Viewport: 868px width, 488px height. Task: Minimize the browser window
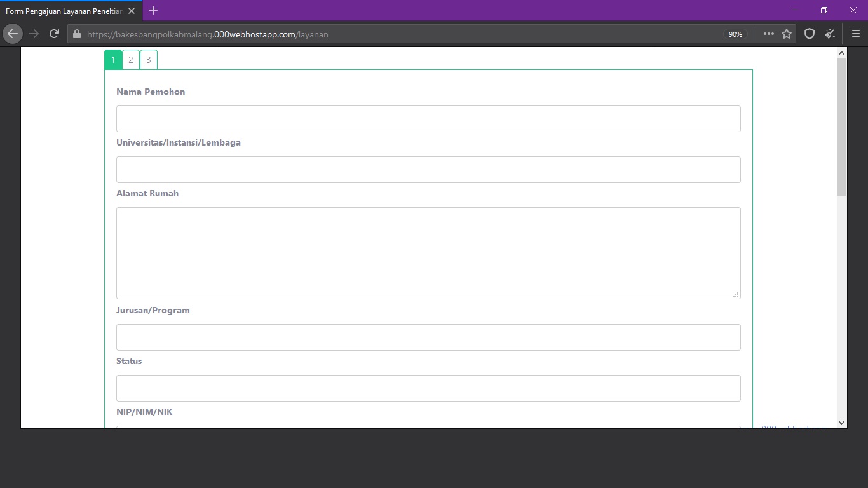tap(795, 10)
